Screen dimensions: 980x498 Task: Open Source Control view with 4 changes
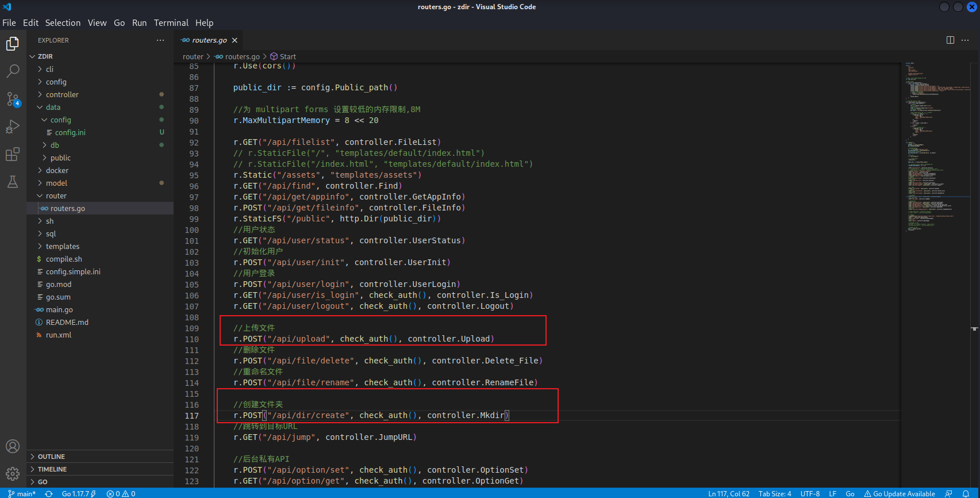pyautogui.click(x=13, y=99)
